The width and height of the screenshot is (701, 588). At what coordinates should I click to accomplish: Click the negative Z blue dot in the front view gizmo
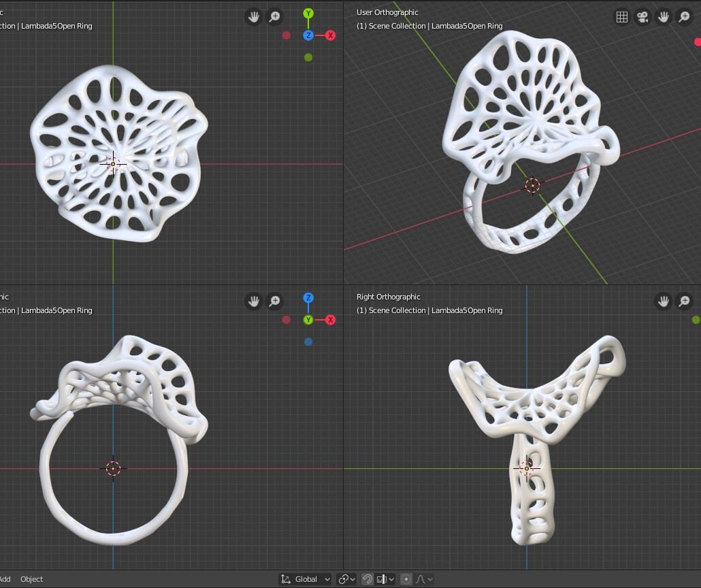308,342
